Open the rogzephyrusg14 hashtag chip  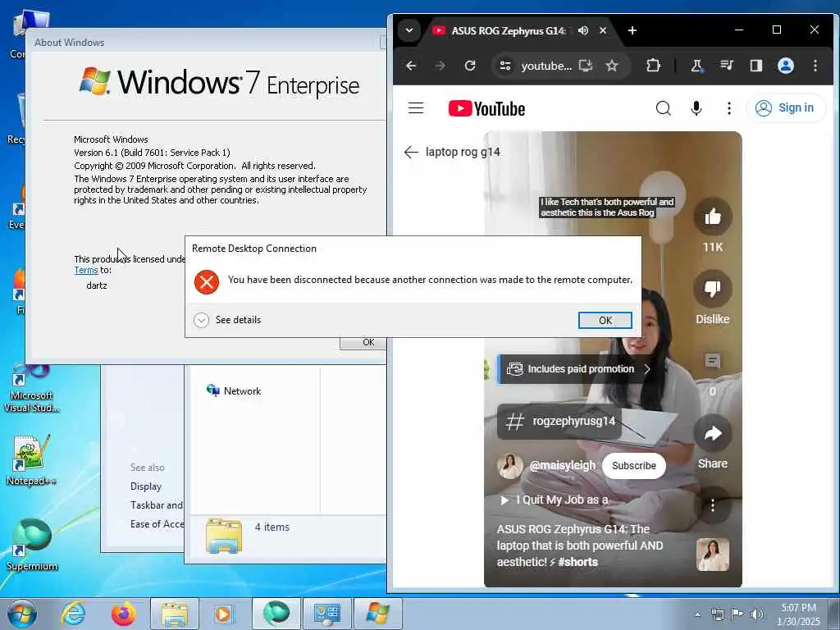coord(559,421)
